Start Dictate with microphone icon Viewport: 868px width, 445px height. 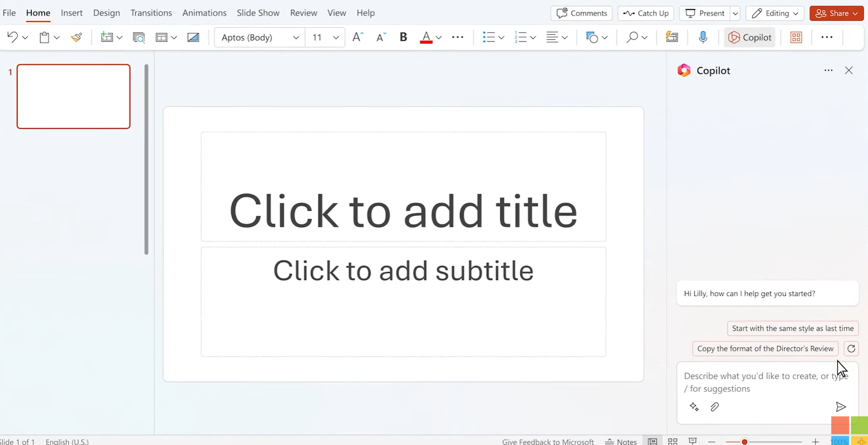pyautogui.click(x=703, y=37)
